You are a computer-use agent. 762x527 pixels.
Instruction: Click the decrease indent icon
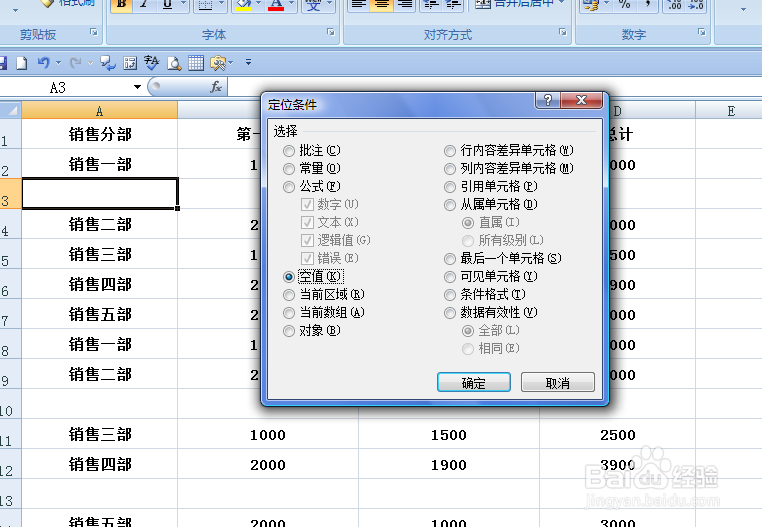tap(430, 5)
